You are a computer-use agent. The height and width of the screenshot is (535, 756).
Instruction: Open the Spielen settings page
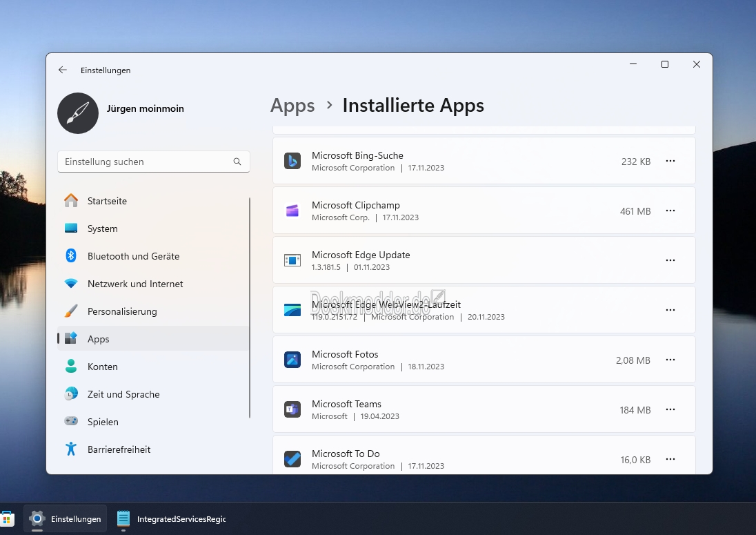coord(153,421)
